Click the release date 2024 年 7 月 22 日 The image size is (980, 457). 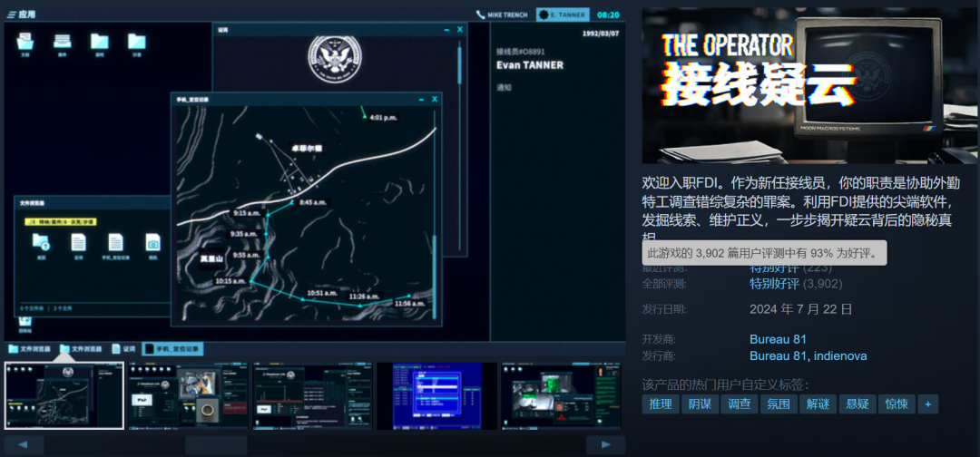[801, 308]
